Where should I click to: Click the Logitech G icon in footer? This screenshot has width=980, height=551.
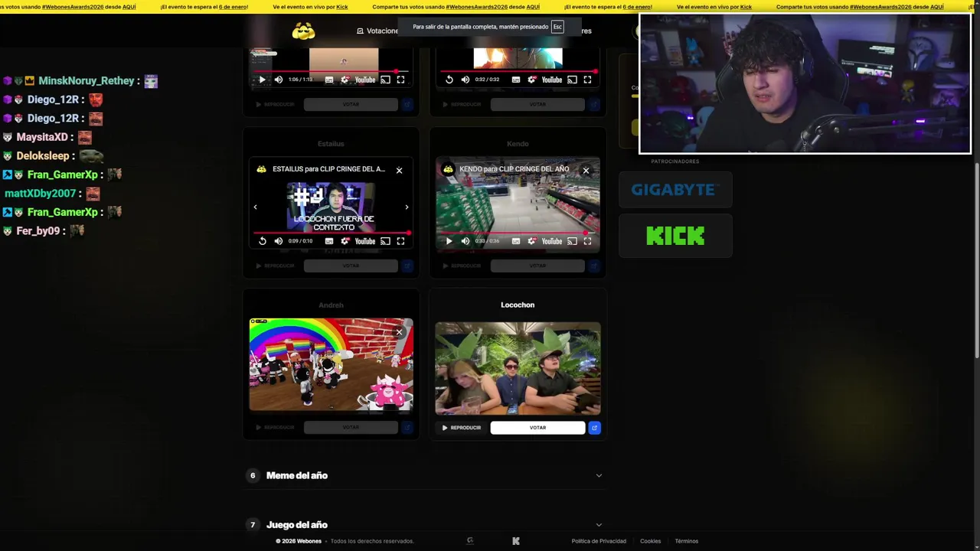click(x=470, y=541)
